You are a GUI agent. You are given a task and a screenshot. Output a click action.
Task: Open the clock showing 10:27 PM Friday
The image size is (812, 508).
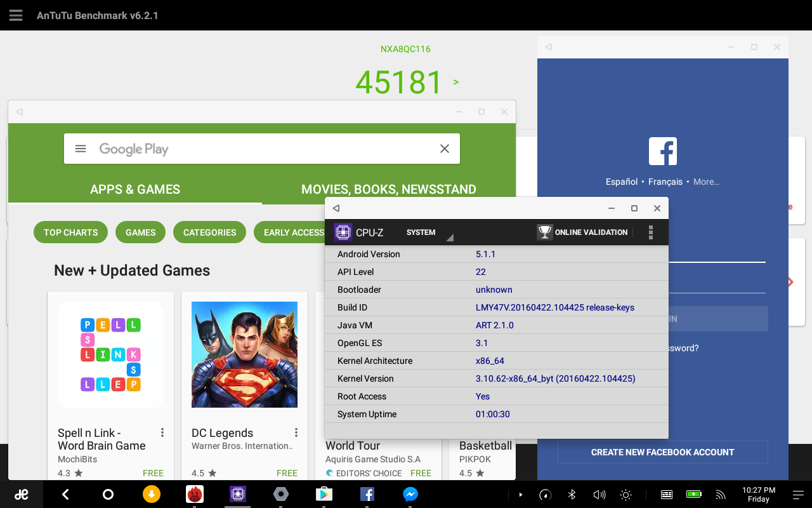coord(759,494)
